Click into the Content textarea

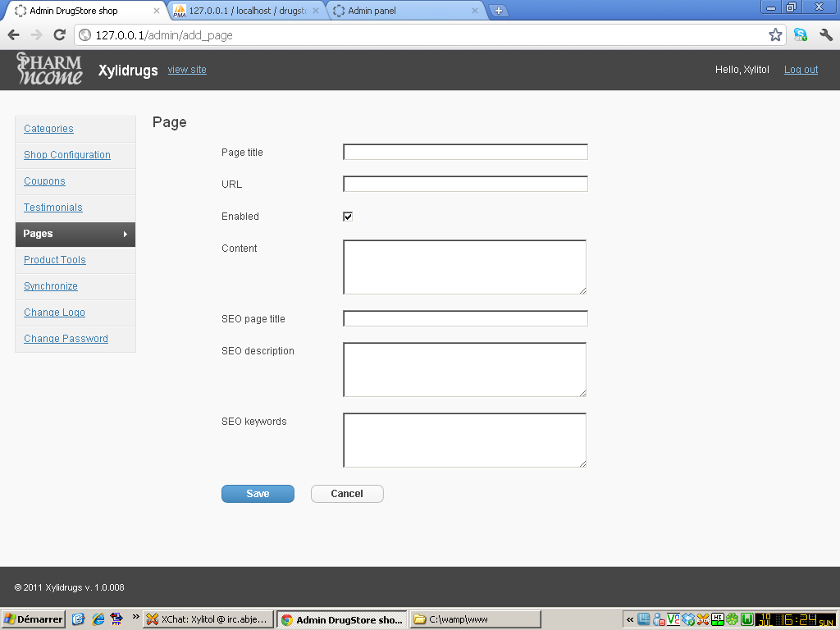465,267
